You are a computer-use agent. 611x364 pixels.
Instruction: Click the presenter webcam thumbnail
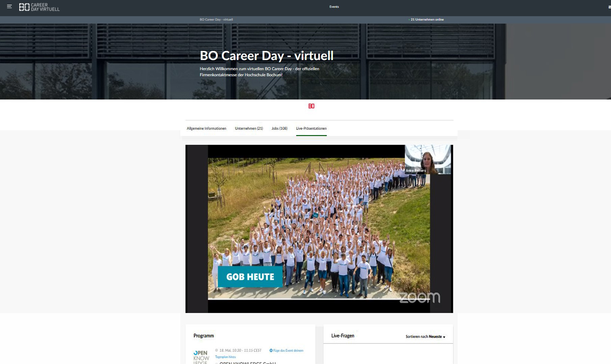428,160
